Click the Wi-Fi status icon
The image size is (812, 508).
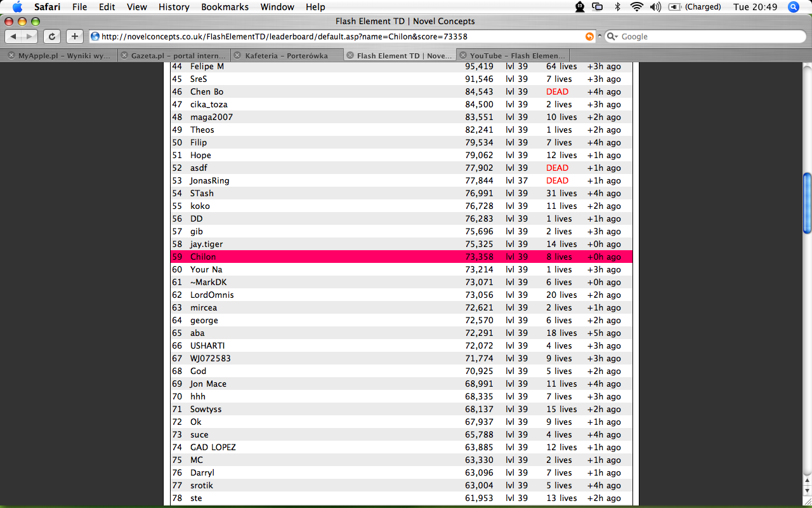tap(636, 7)
